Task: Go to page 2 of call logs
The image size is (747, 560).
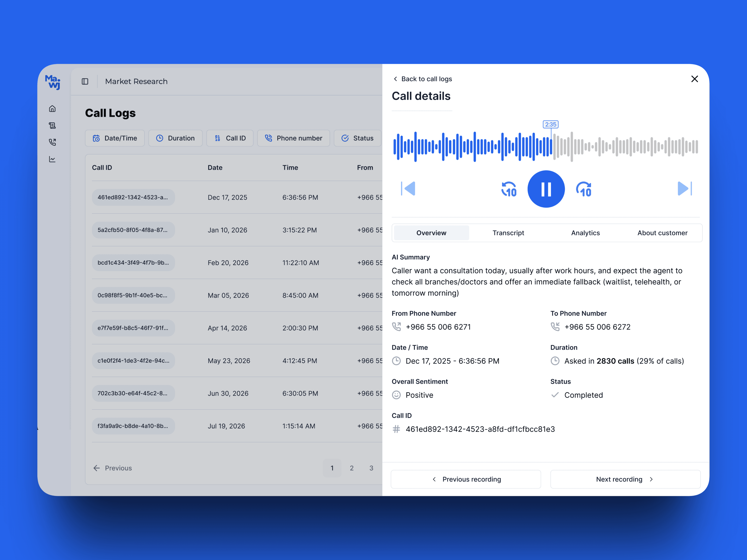Action: 352,468
